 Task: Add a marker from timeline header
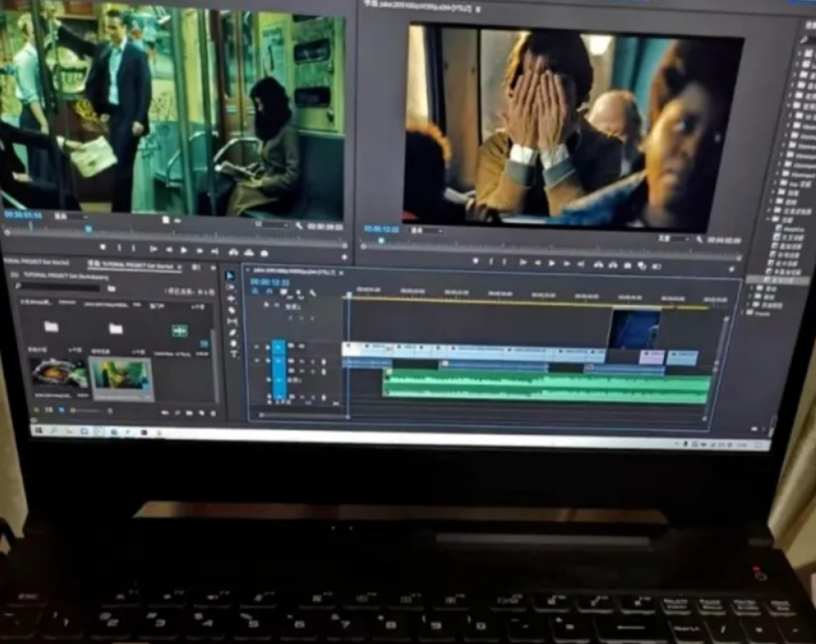[x=299, y=294]
